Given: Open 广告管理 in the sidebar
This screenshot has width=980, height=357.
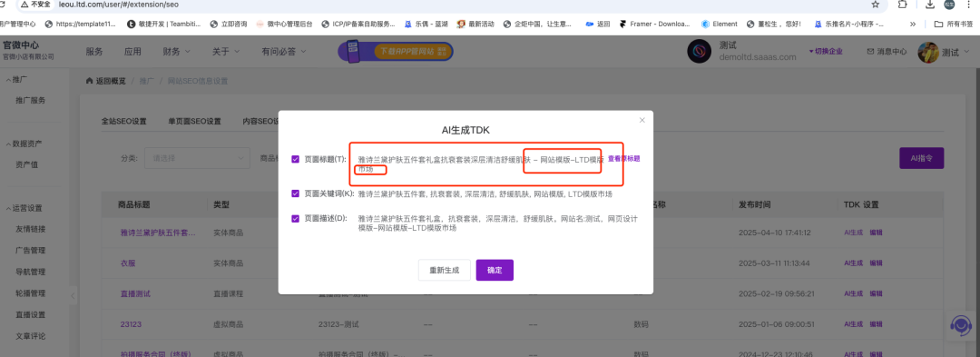Looking at the screenshot, I should coord(31,250).
